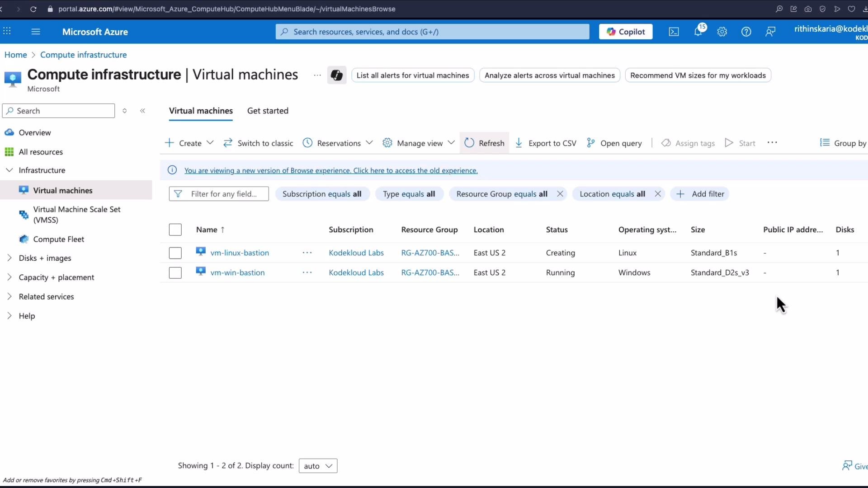Open the vm-win-bastion link

[237, 272]
